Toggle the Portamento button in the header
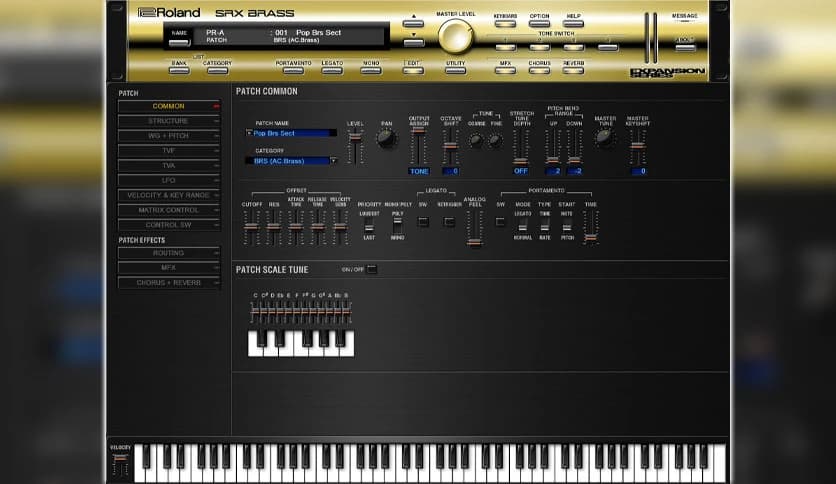 pyautogui.click(x=293, y=70)
